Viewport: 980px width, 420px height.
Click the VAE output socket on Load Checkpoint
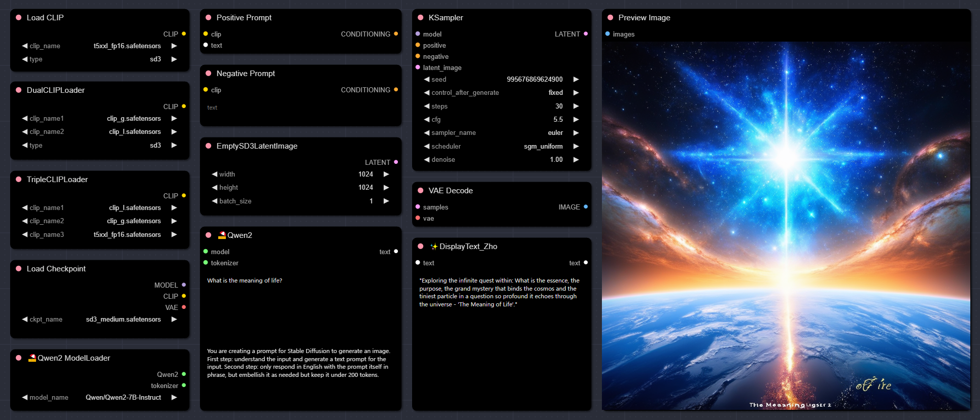coord(184,307)
